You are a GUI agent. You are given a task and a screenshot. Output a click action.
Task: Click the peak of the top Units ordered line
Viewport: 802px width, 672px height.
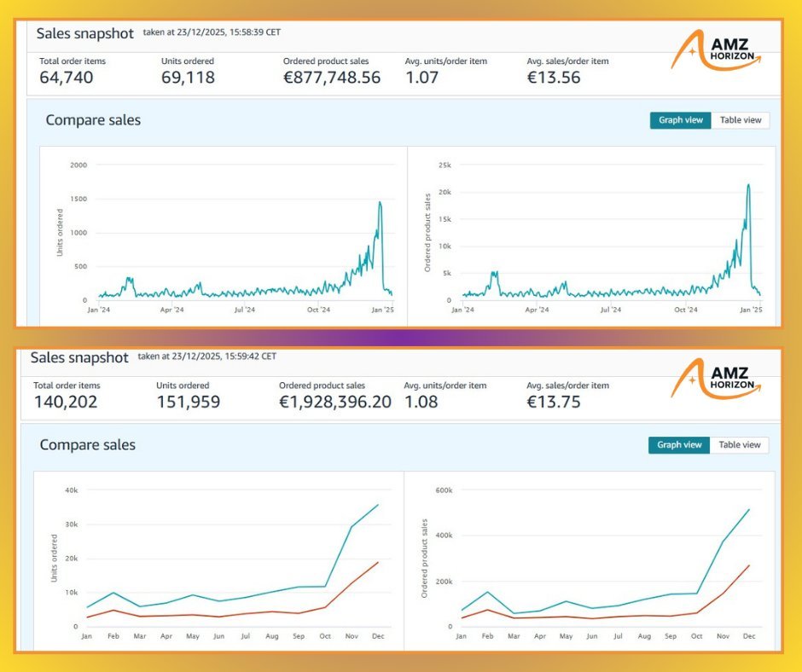380,202
